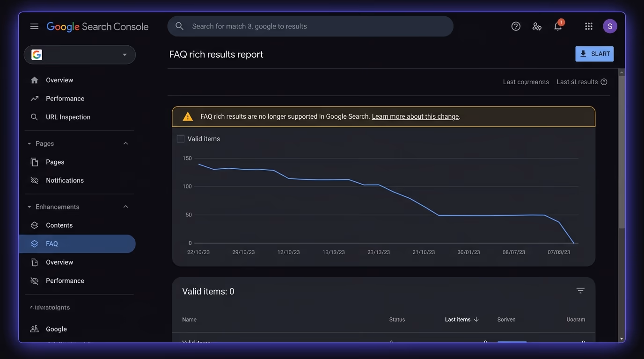Click the FAQ rich results report title
The width and height of the screenshot is (644, 359).
216,54
